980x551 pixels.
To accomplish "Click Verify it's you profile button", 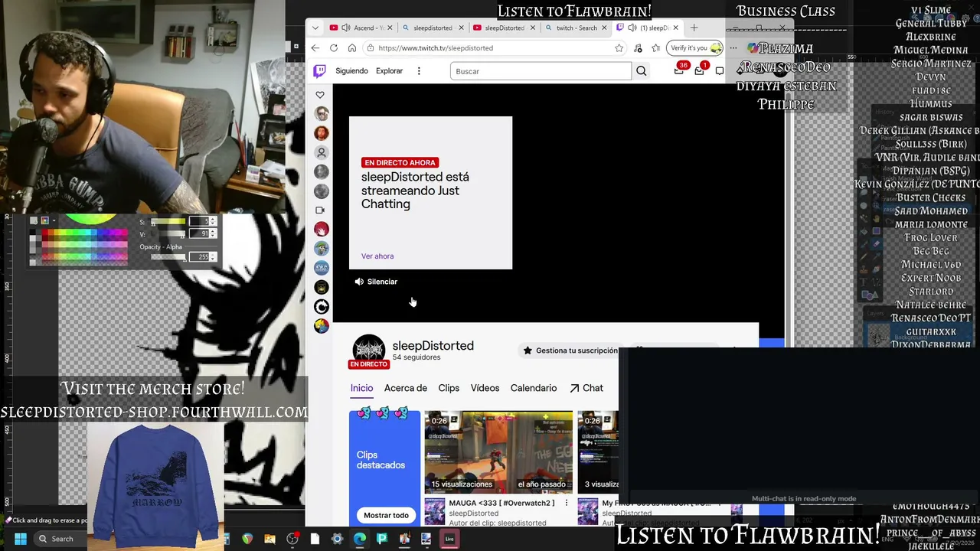I will 695,47.
